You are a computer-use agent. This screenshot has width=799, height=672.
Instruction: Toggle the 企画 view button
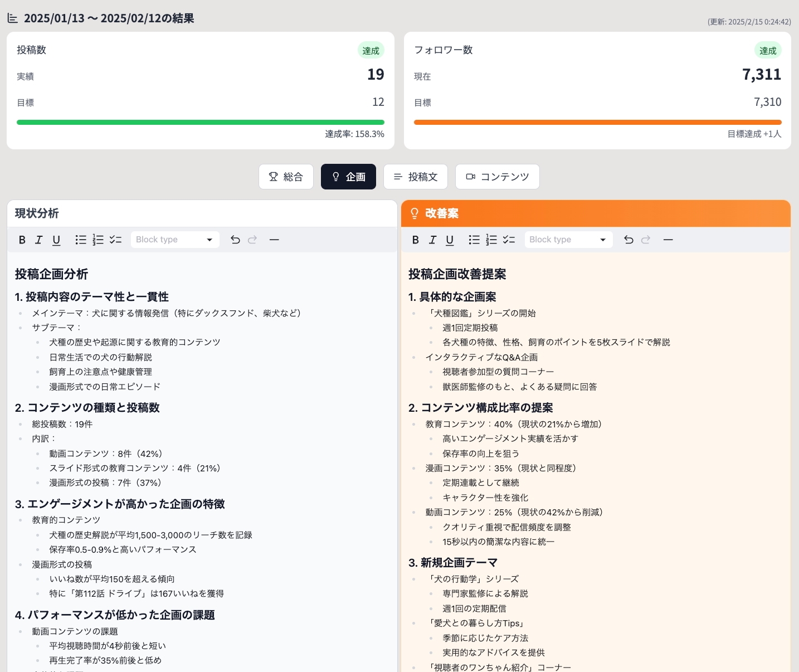[348, 177]
